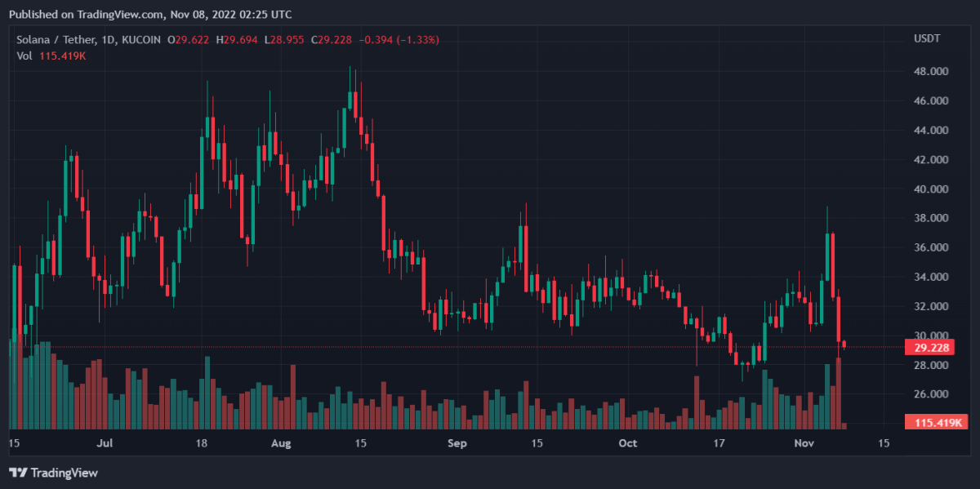Screen dimensions: 980x489
Task: Click the close price C29.228
Action: (x=332, y=39)
